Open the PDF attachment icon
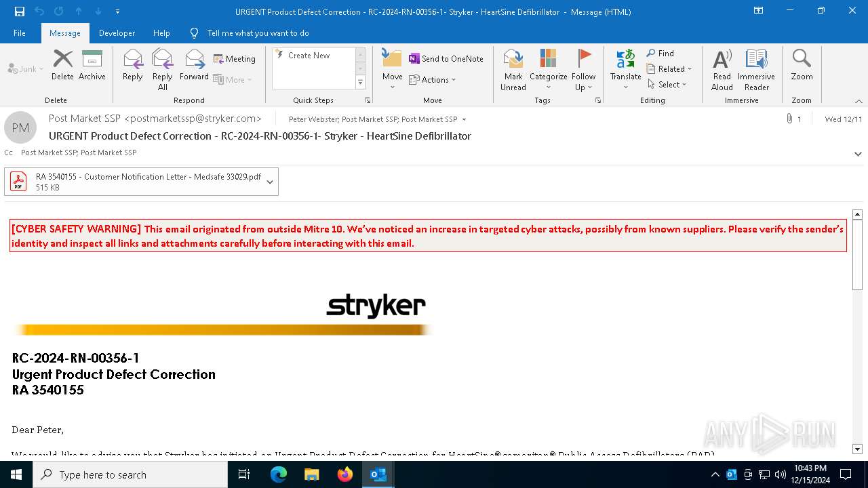Image resolution: width=868 pixels, height=488 pixels. pyautogui.click(x=18, y=182)
